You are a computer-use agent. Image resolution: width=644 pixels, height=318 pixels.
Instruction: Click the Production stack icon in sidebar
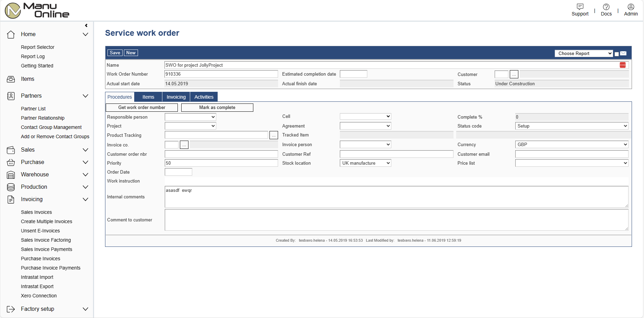click(11, 187)
